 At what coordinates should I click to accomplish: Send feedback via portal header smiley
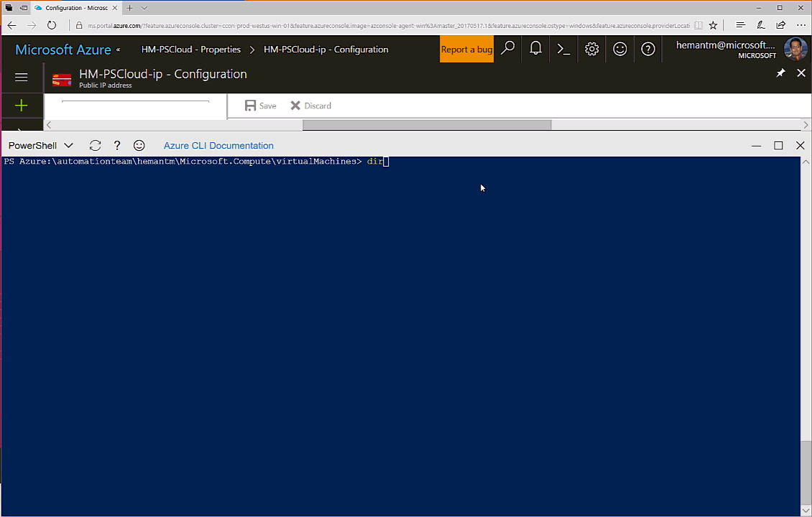620,49
